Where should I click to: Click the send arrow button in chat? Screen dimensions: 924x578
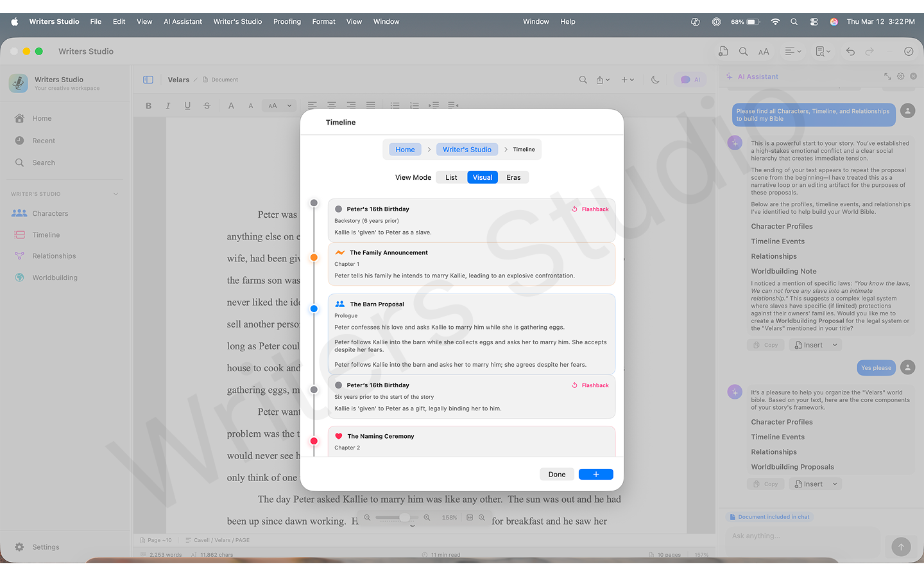tap(901, 547)
